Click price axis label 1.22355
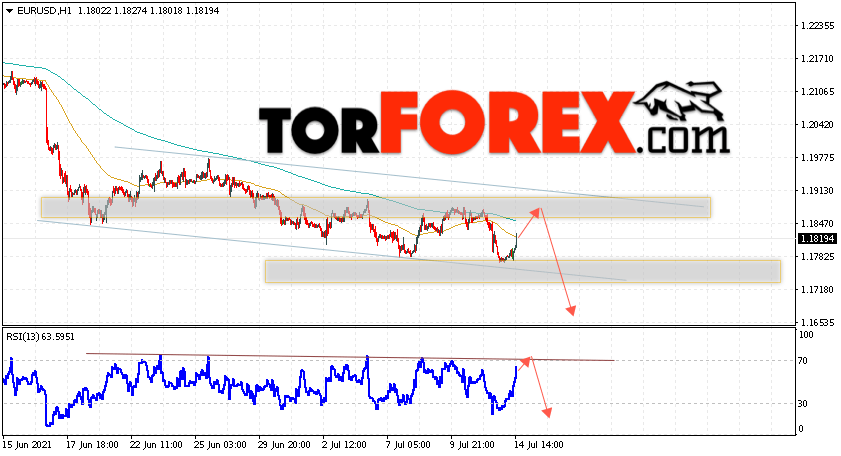 pos(817,26)
